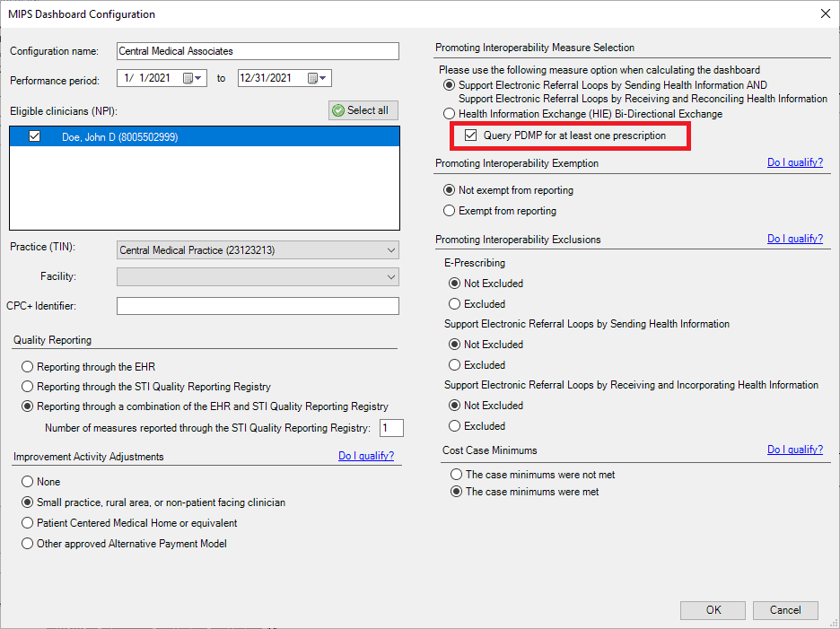Select combination of EHR and STI Registry reporting

click(27, 406)
